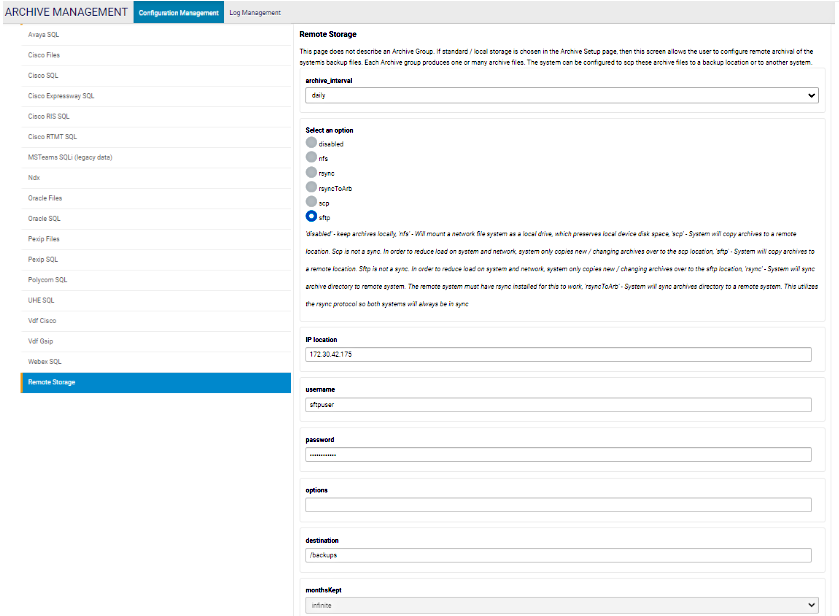
Task: Focus the username text field
Action: [558, 405]
